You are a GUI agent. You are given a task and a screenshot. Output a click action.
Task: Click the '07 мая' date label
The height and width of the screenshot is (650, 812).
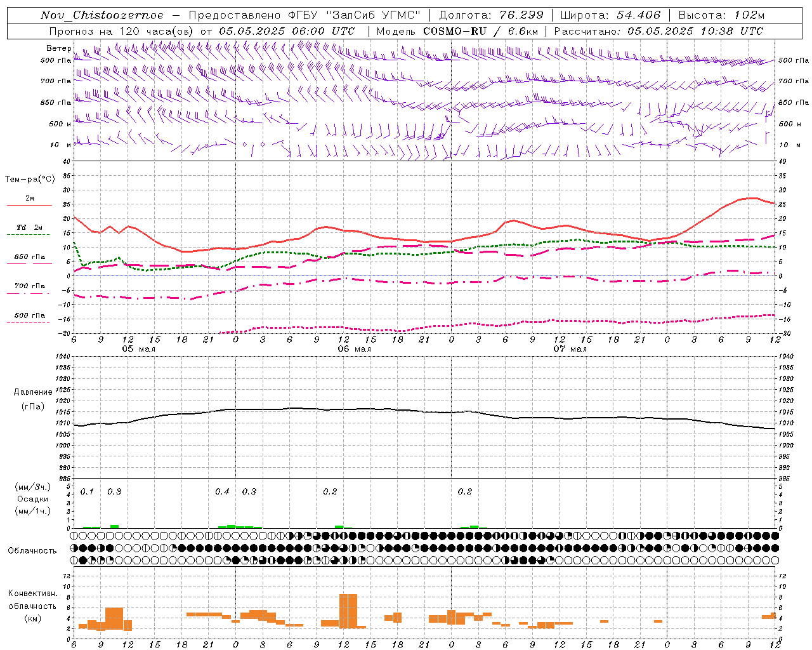570,349
